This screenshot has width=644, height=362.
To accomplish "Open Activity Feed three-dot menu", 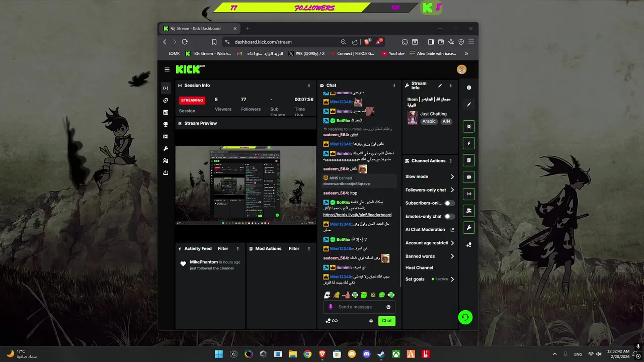I will (238, 248).
